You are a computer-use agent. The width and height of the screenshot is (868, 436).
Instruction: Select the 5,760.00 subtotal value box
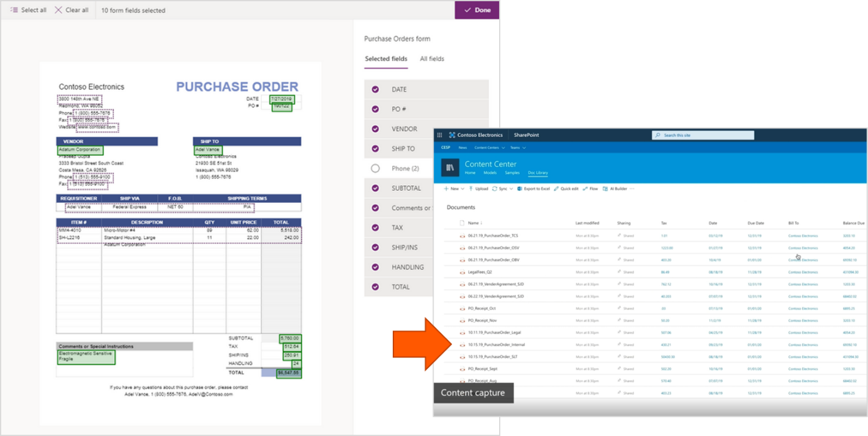[x=290, y=338]
